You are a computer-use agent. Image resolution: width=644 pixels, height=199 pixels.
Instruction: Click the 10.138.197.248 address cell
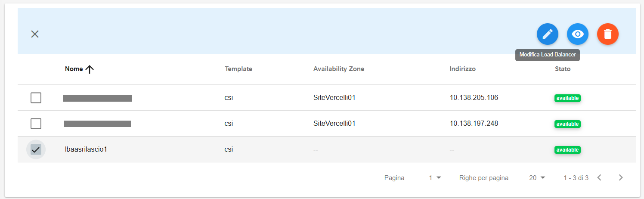pos(474,124)
